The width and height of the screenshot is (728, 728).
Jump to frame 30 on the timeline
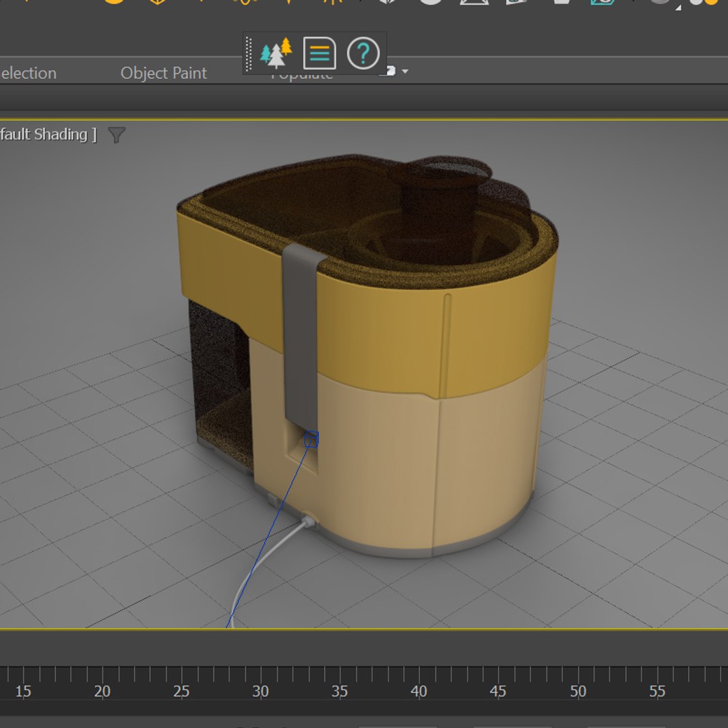260,691
